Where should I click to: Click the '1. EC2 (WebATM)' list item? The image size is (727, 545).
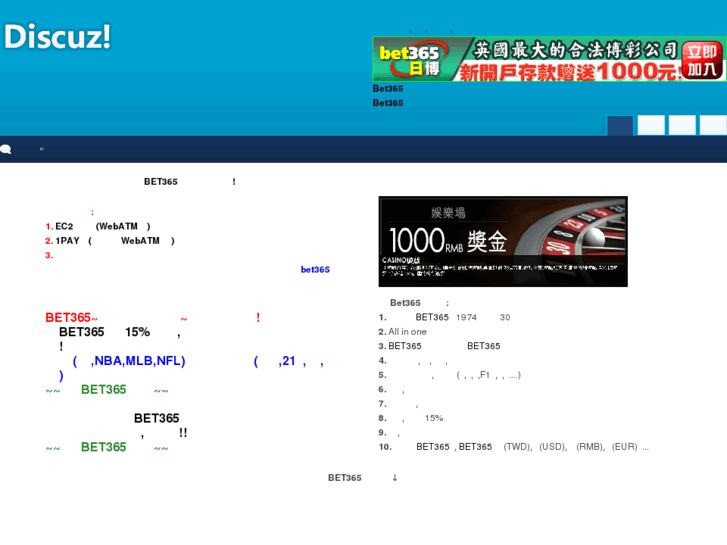coord(98,226)
